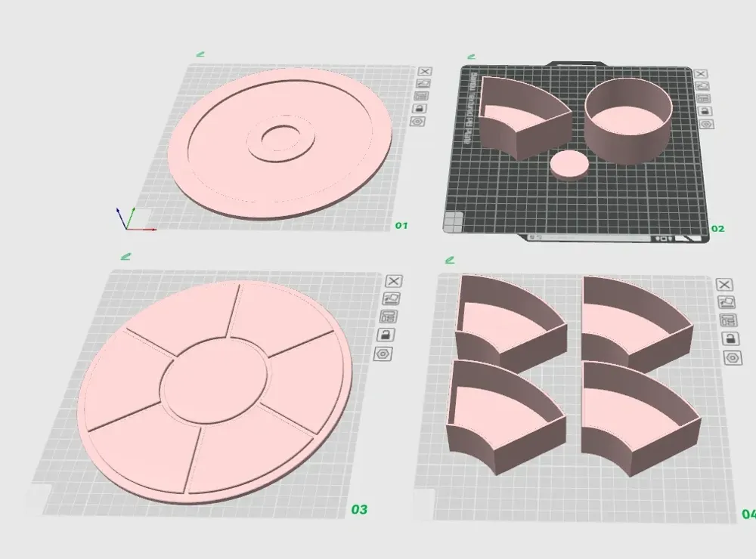756x559 pixels.
Task: Arrange objects on plate 02
Action: click(704, 99)
